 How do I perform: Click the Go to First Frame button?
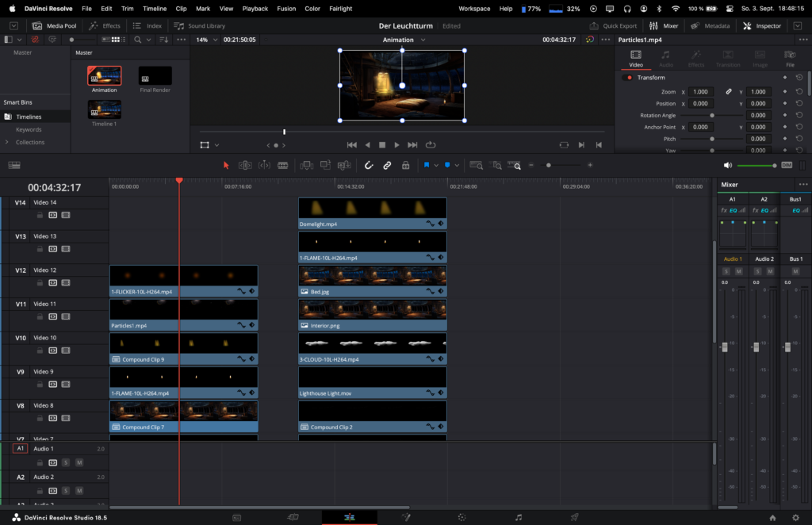tap(352, 145)
